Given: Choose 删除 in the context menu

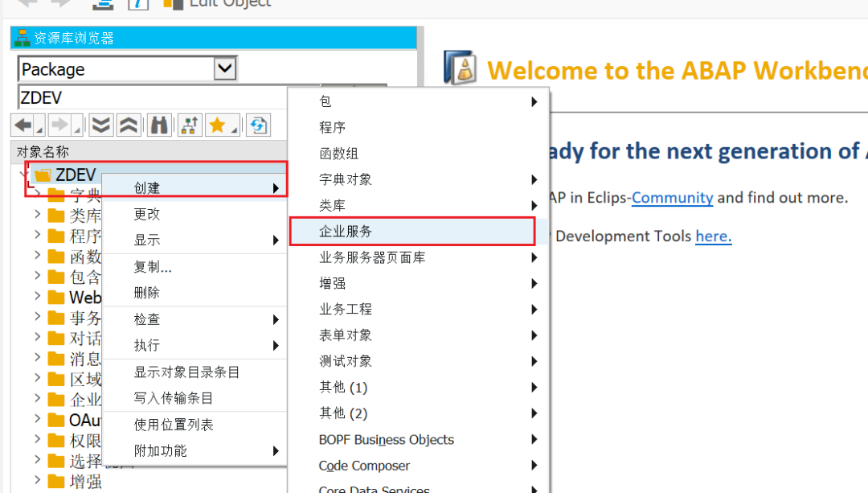Looking at the screenshot, I should pos(194,293).
